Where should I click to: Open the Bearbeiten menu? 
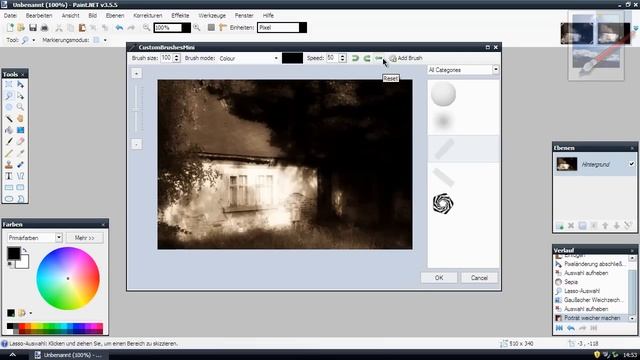coord(39,16)
